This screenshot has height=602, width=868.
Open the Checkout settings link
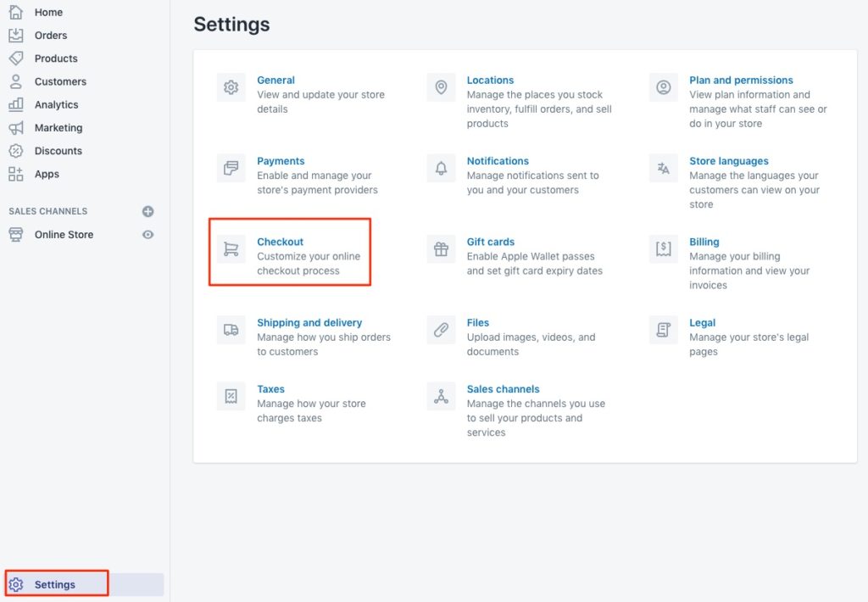click(280, 242)
